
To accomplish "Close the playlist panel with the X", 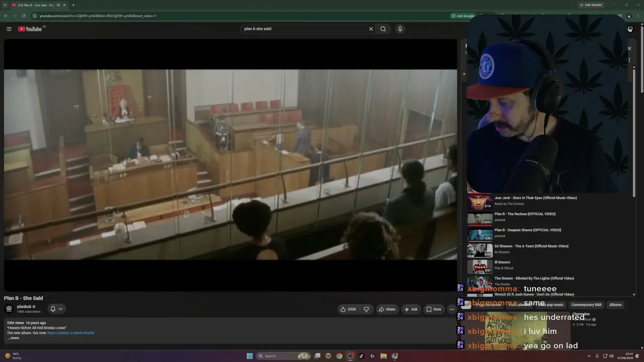I will [x=629, y=49].
